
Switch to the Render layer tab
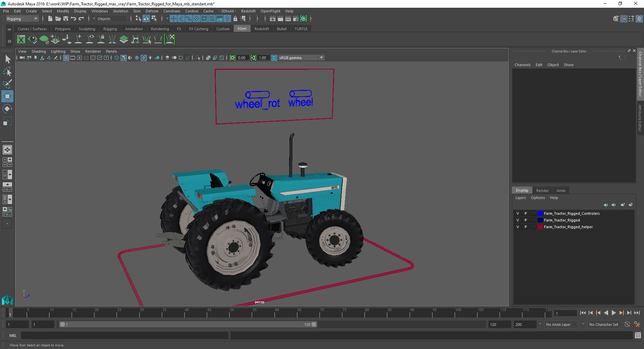click(x=542, y=190)
